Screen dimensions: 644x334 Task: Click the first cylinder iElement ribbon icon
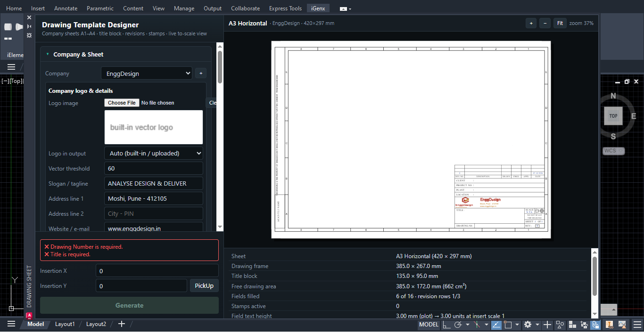click(8, 27)
